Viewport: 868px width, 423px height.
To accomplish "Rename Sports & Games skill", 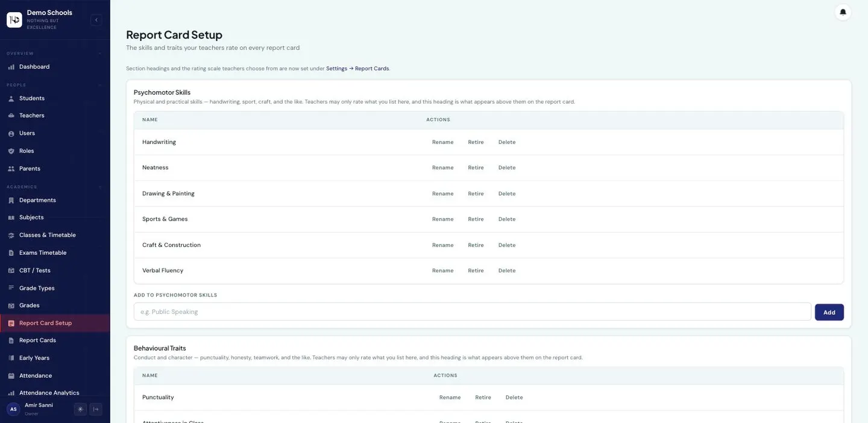I will [442, 219].
